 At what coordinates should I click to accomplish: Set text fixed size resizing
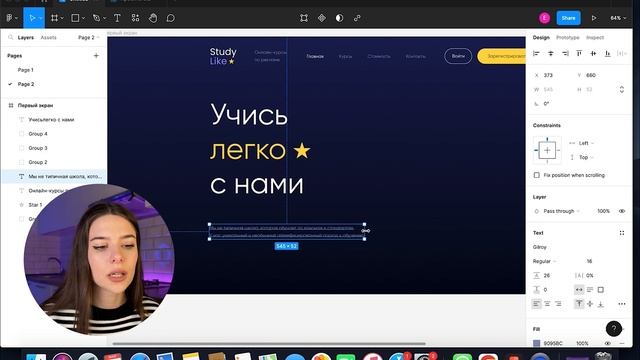pos(600,290)
